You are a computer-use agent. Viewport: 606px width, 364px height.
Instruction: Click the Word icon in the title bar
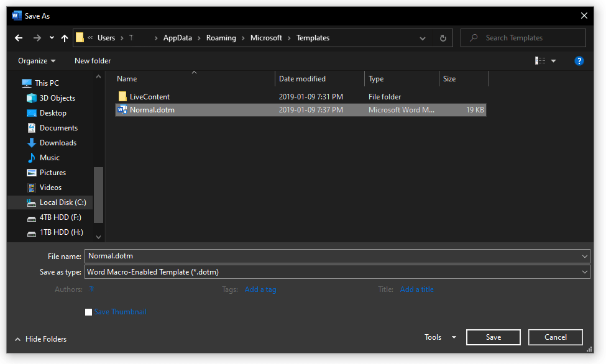[17, 16]
